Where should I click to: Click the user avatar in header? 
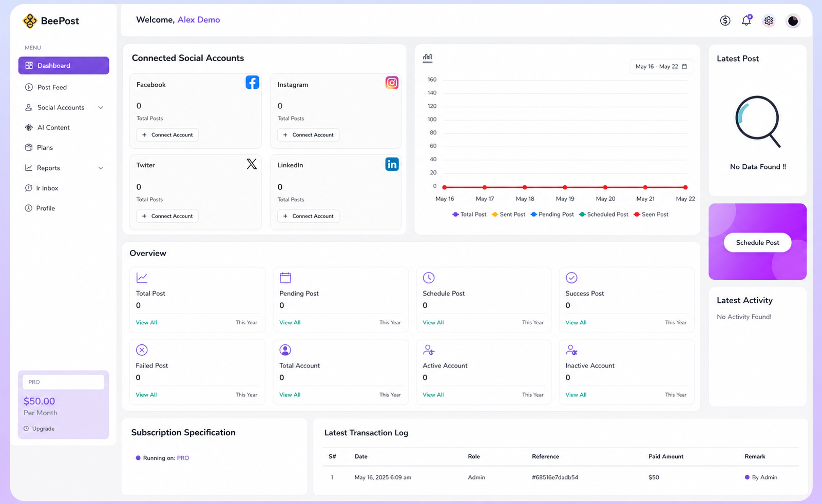click(x=793, y=21)
